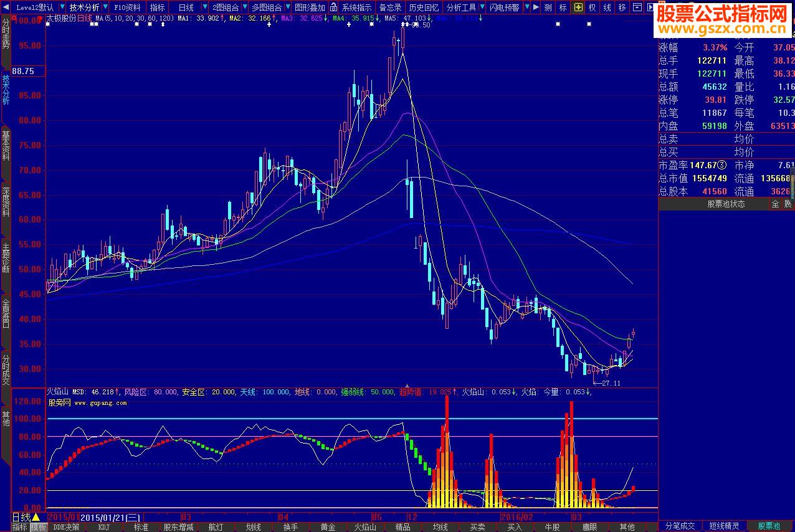Expand dropdown arrow after 2图组合
This screenshot has width=795, height=532.
click(245, 7)
